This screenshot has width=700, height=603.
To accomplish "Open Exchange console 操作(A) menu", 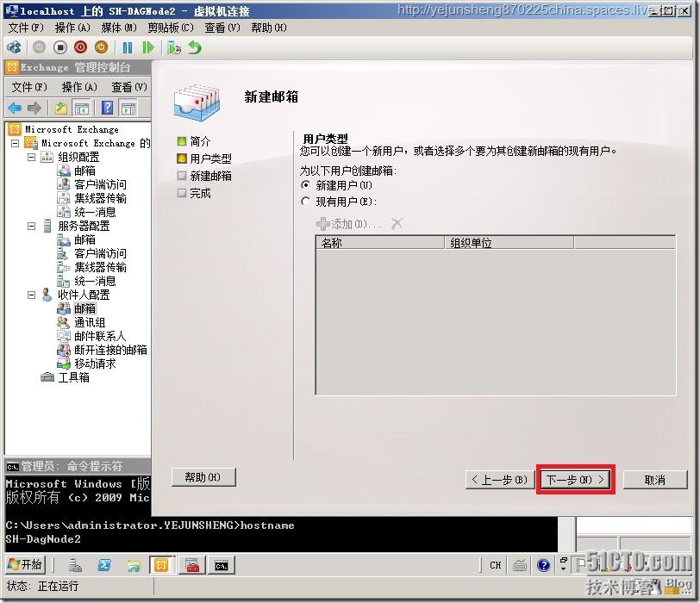I will (x=79, y=87).
